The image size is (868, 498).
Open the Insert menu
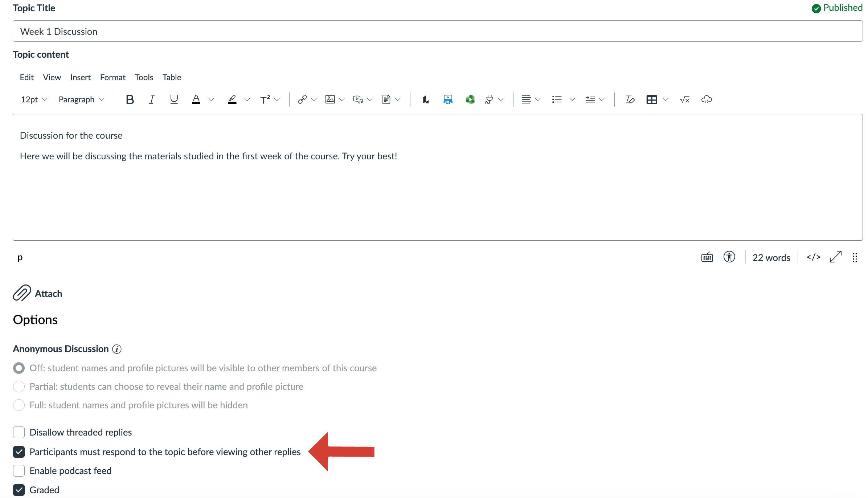[x=80, y=77]
